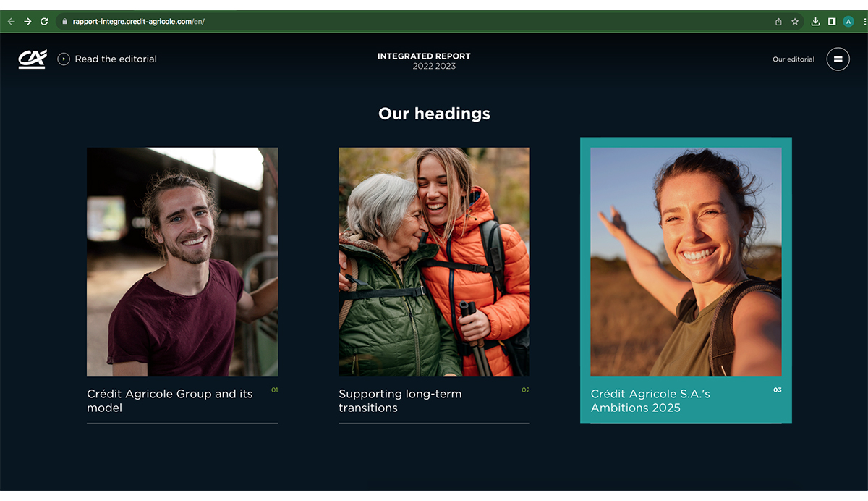Open Crédit Agricole S.A.'s Ambitions 2025 heading
The image size is (868, 501).
click(x=650, y=400)
